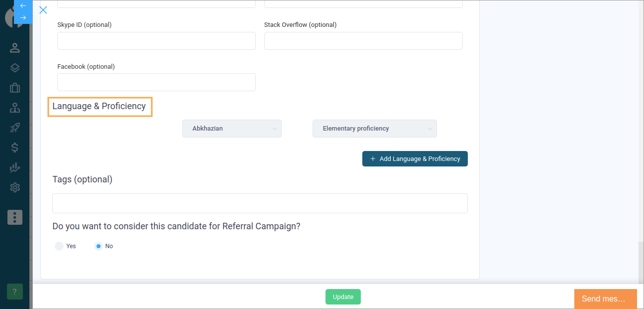This screenshot has width=644, height=309.
Task: Click Add Language & Proficiency button
Action: pyautogui.click(x=415, y=159)
